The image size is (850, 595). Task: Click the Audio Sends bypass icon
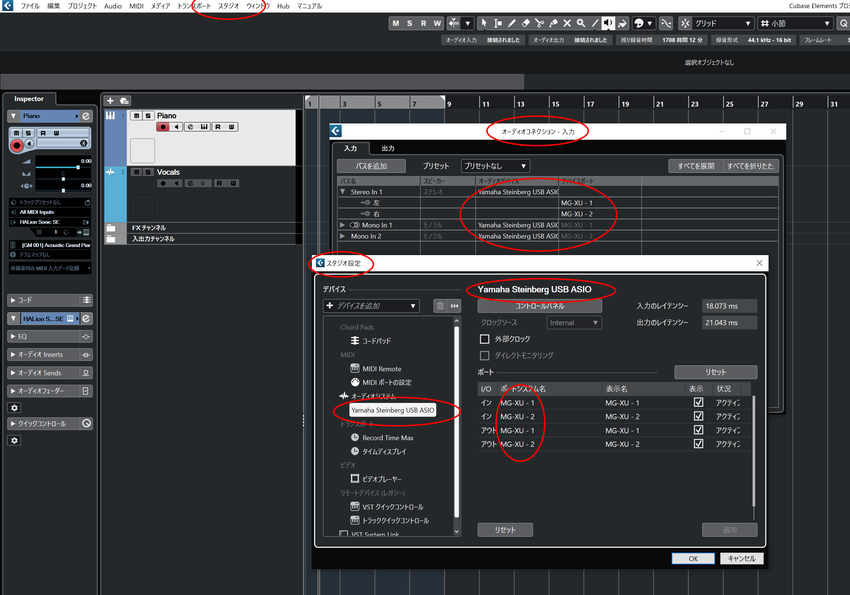click(x=86, y=373)
